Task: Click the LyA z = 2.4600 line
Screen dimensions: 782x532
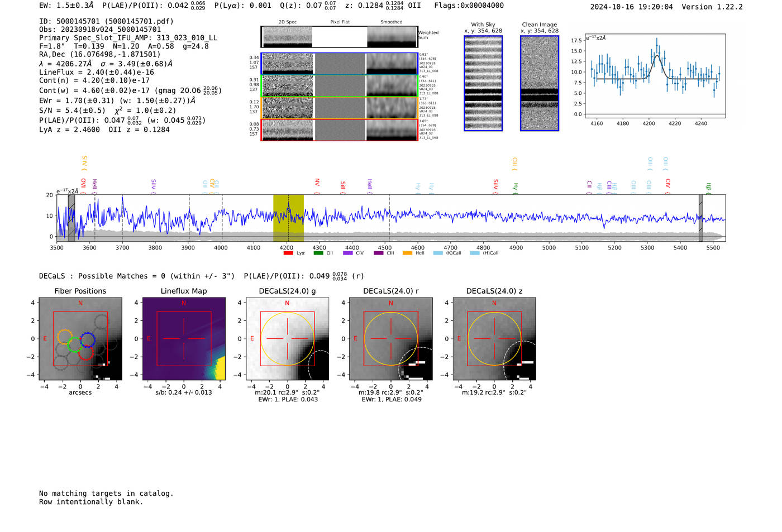Action: [x=104, y=130]
